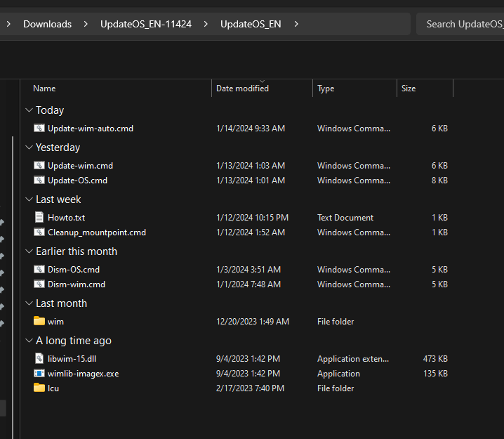Screen dimensions: 504x439
Task: Click the Update-wim.cmd file icon
Action: tap(39, 166)
